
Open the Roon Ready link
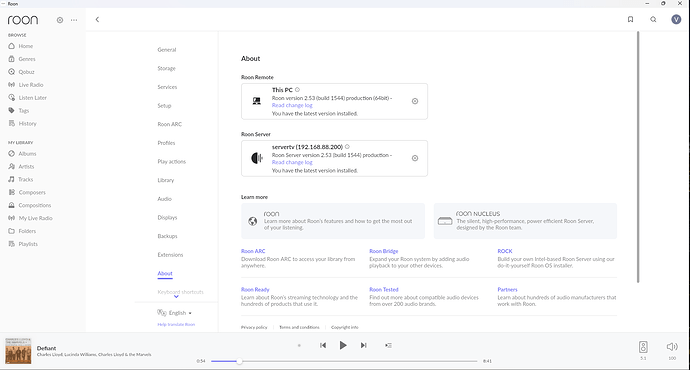255,289
